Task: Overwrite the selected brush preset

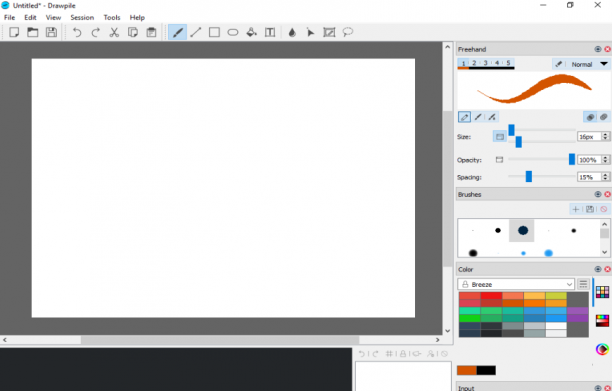Action: (x=590, y=209)
